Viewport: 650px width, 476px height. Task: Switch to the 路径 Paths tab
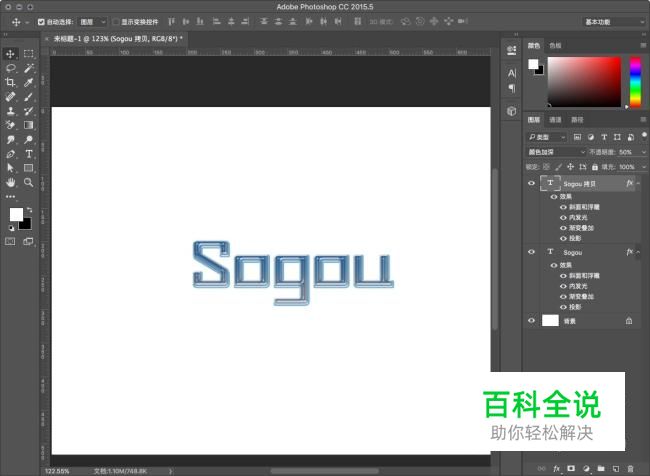click(x=577, y=120)
